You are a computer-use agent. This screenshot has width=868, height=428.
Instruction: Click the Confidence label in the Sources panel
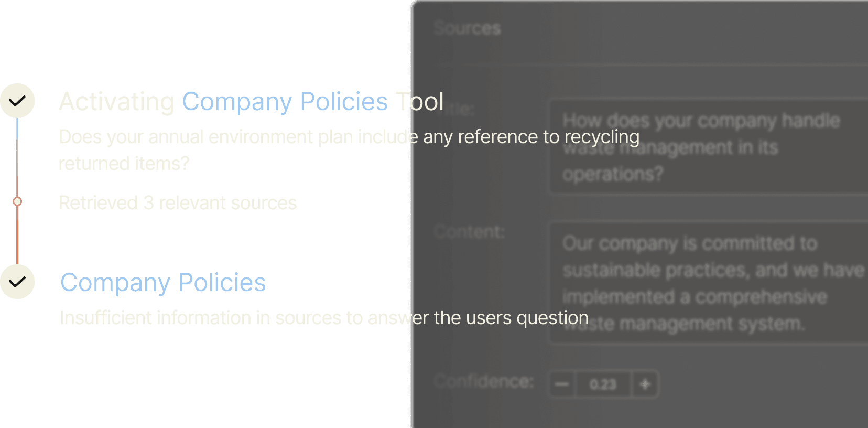(483, 381)
